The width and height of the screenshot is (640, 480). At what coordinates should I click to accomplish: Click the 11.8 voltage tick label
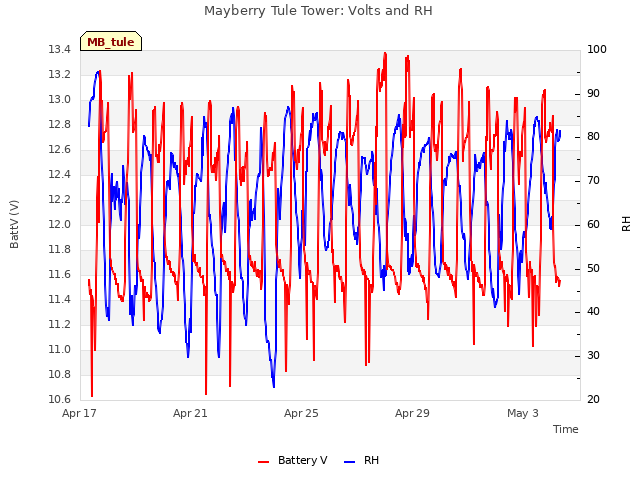point(60,249)
